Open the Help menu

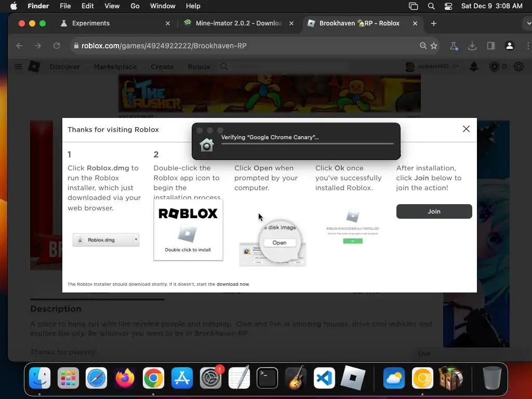click(x=193, y=6)
